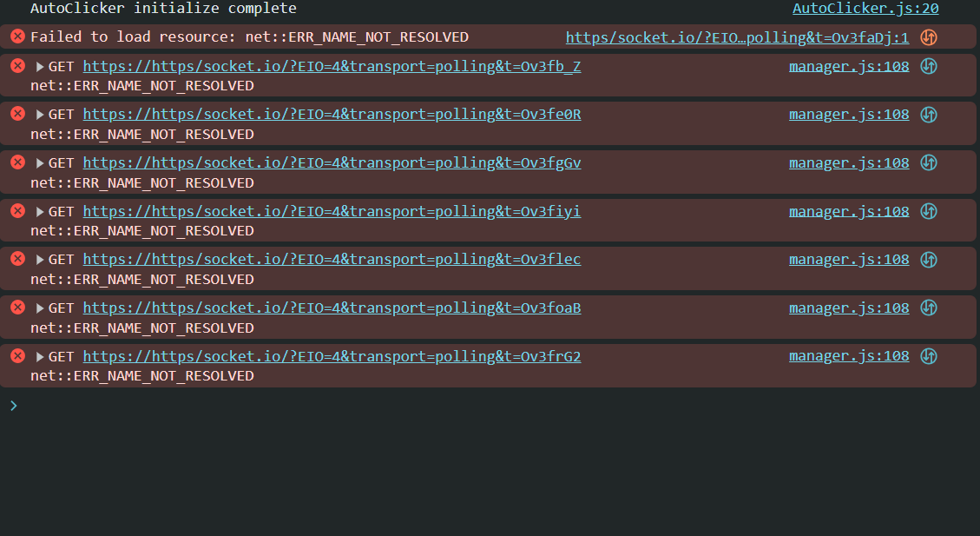Open manager.js:108 link for Ov3foaB request
This screenshot has height=536, width=980.
point(849,308)
